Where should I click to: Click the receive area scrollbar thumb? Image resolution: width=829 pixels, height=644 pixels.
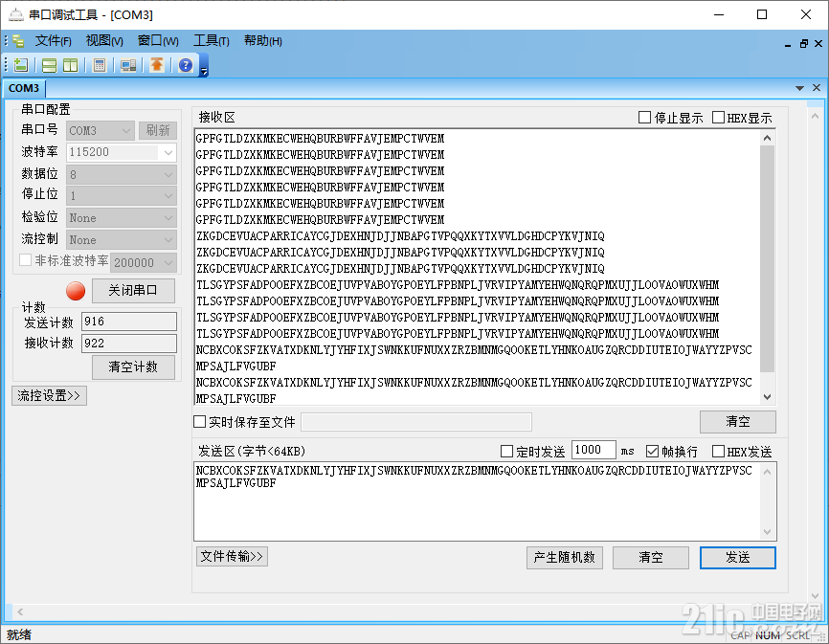coord(767,259)
